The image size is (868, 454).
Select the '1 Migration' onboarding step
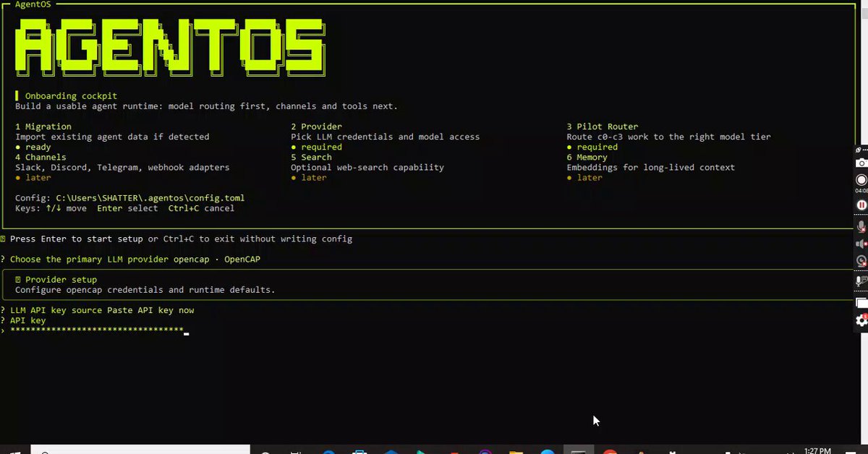43,127
